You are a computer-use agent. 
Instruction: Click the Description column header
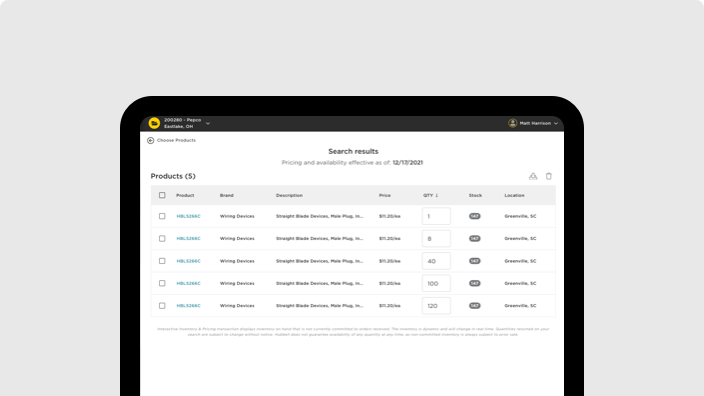click(289, 195)
